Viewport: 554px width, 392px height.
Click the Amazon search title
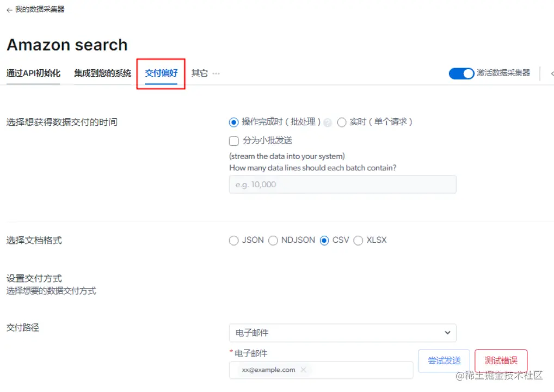point(67,45)
